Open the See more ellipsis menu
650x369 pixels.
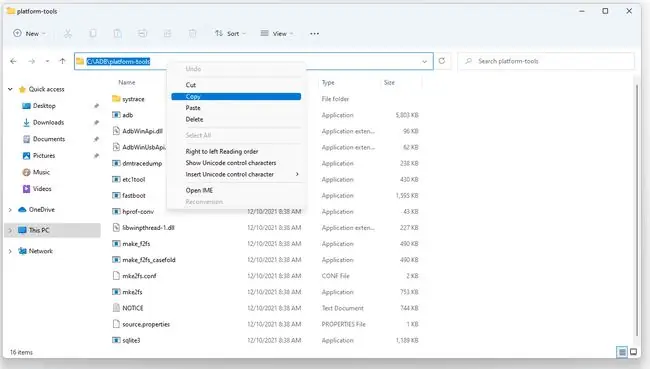(315, 34)
